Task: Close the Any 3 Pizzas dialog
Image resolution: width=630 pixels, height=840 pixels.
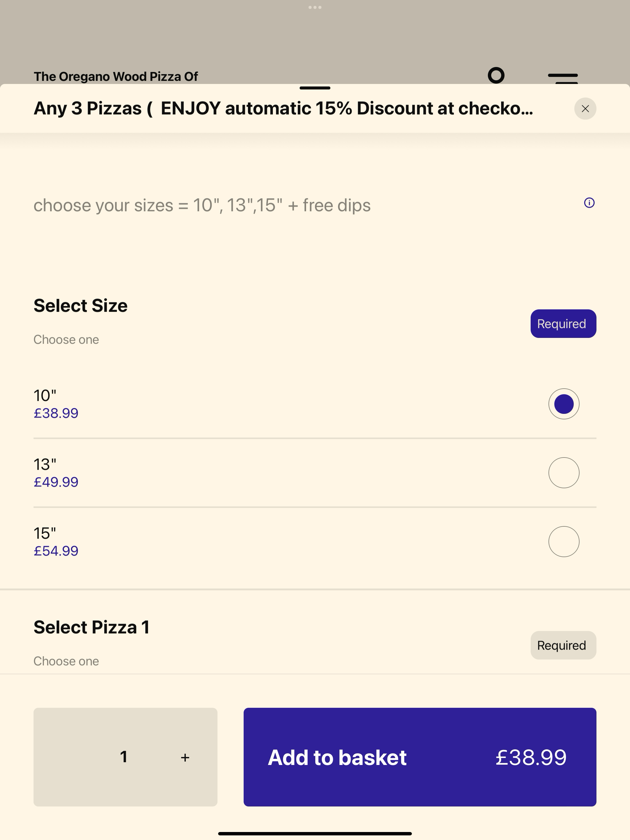Action: (585, 109)
